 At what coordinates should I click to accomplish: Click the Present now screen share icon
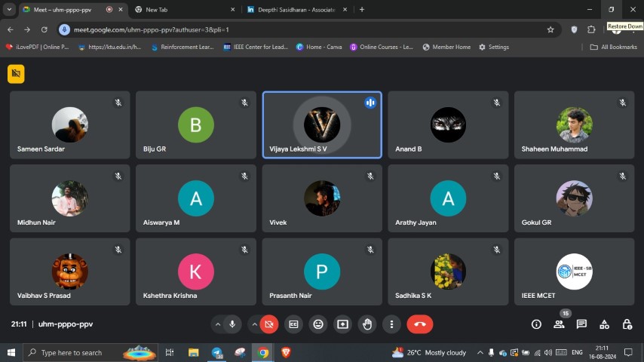coord(342,324)
